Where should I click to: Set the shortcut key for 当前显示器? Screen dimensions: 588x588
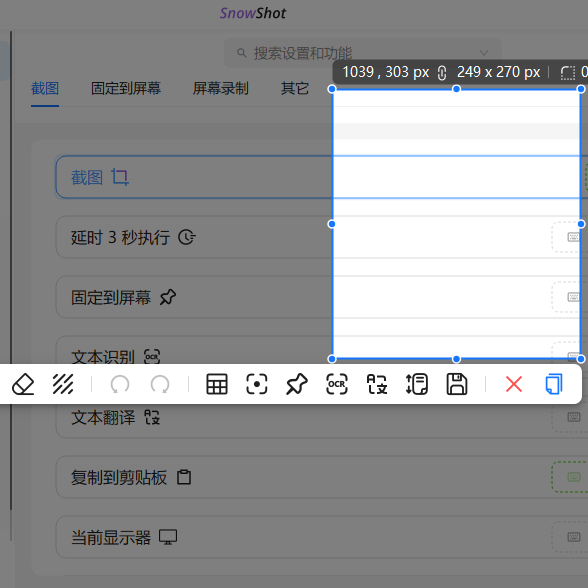570,537
